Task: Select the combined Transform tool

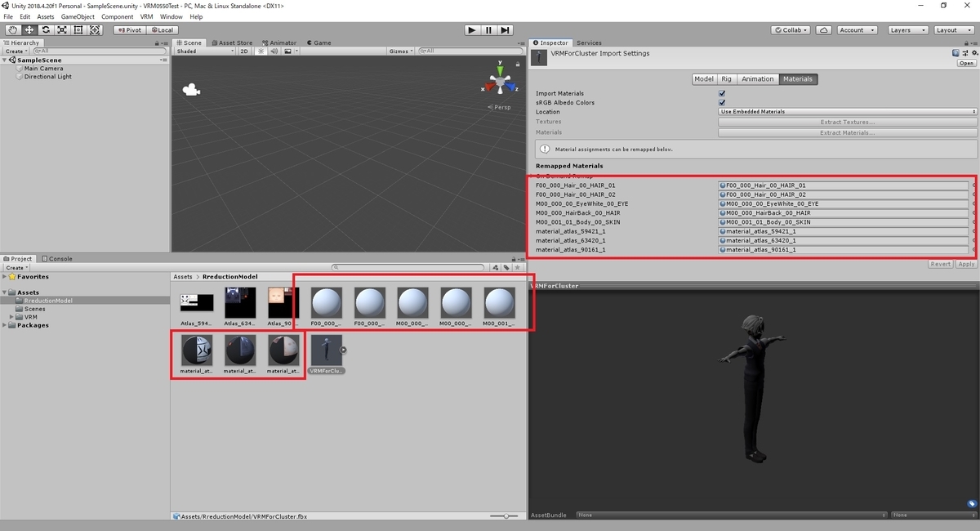Action: (x=95, y=30)
